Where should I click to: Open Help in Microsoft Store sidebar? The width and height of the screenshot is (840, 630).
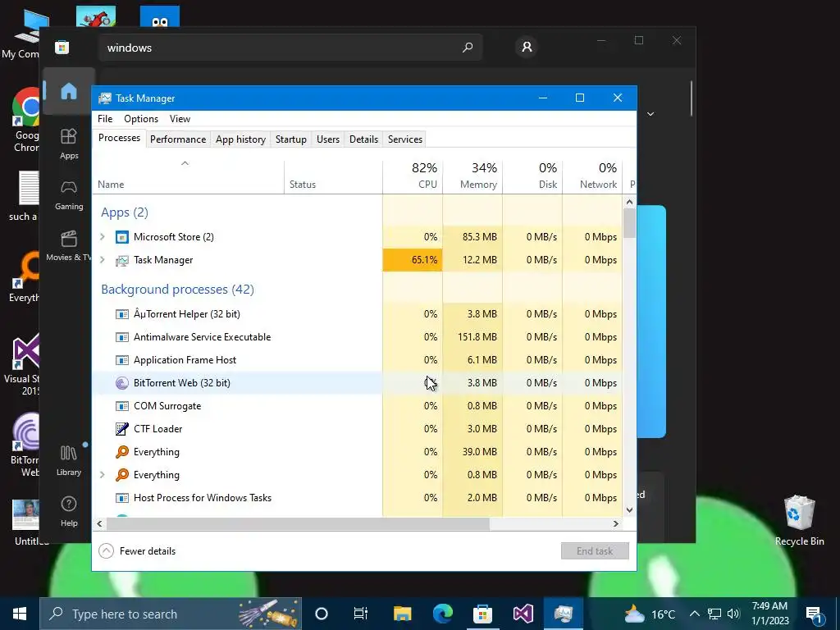(69, 512)
